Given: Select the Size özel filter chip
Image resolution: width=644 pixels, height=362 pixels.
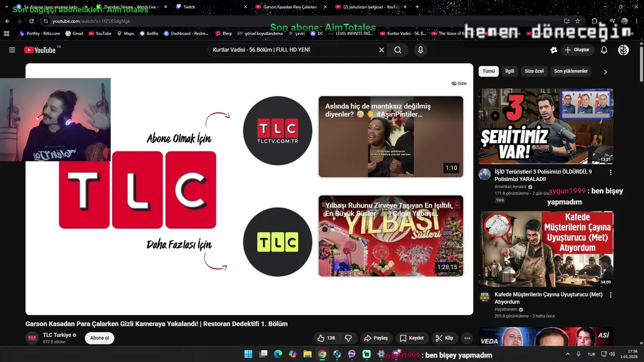Looking at the screenshot, I should click(x=534, y=71).
